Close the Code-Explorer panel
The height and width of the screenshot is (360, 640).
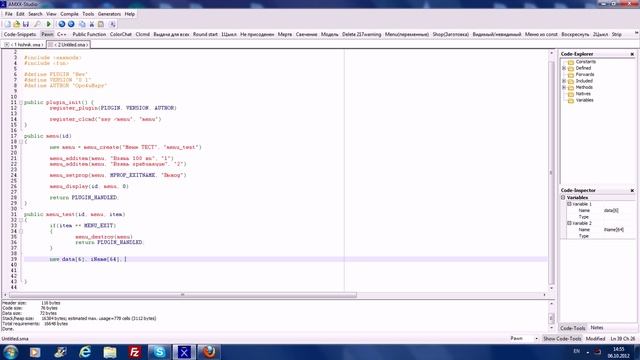point(632,54)
